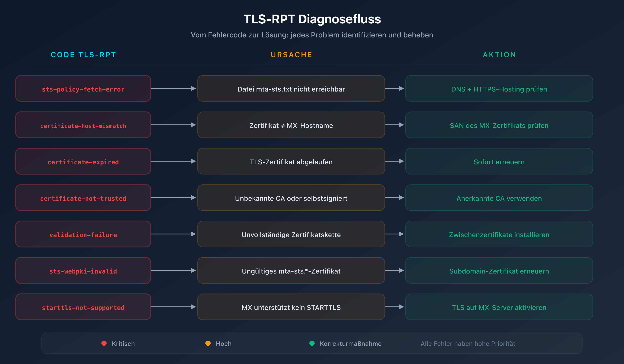Click the sts-webpki-invalid error code
This screenshot has height=364, width=624.
pos(83,271)
